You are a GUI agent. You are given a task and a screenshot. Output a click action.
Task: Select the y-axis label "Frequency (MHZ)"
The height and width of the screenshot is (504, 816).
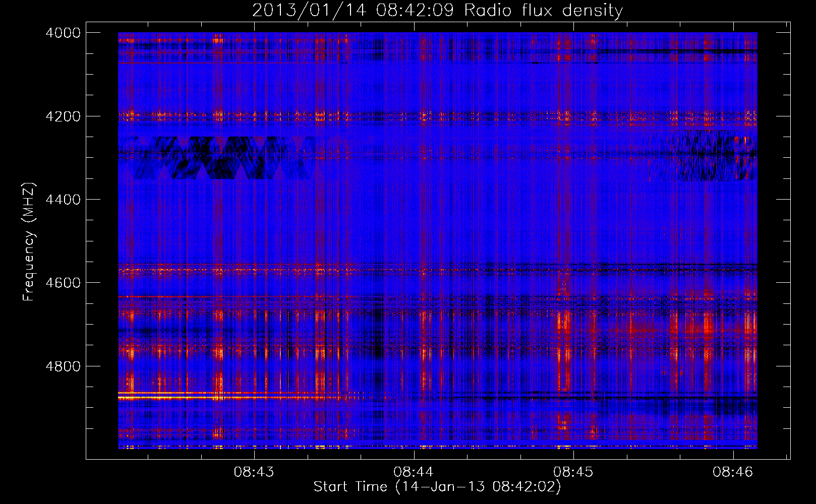[x=29, y=242]
